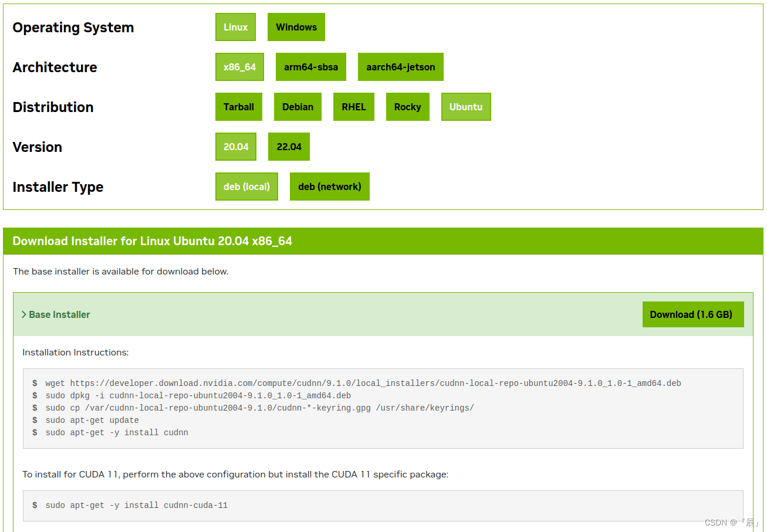Select the Ubuntu distribution
This screenshot has height=532, width=767.
[465, 106]
